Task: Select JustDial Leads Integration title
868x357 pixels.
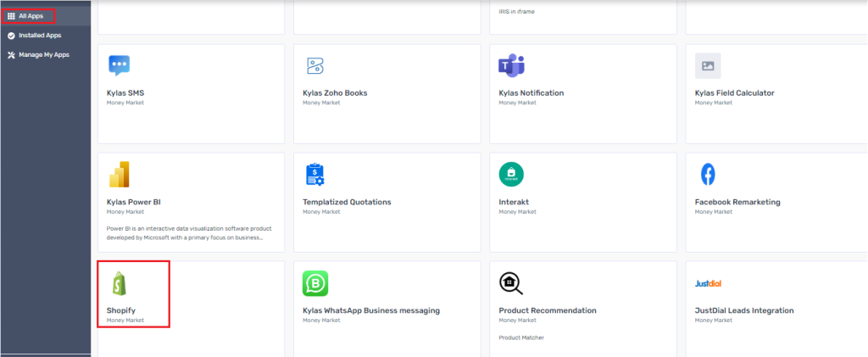Action: tap(744, 310)
